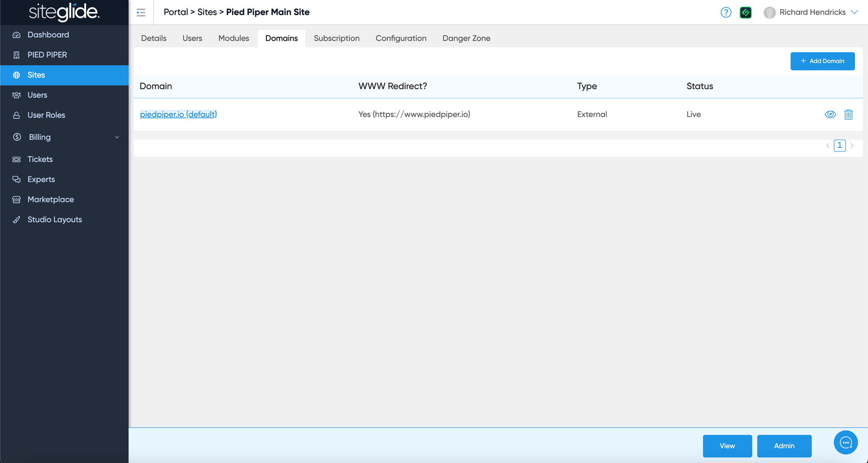
Task: Select the Domains tab
Action: click(281, 38)
